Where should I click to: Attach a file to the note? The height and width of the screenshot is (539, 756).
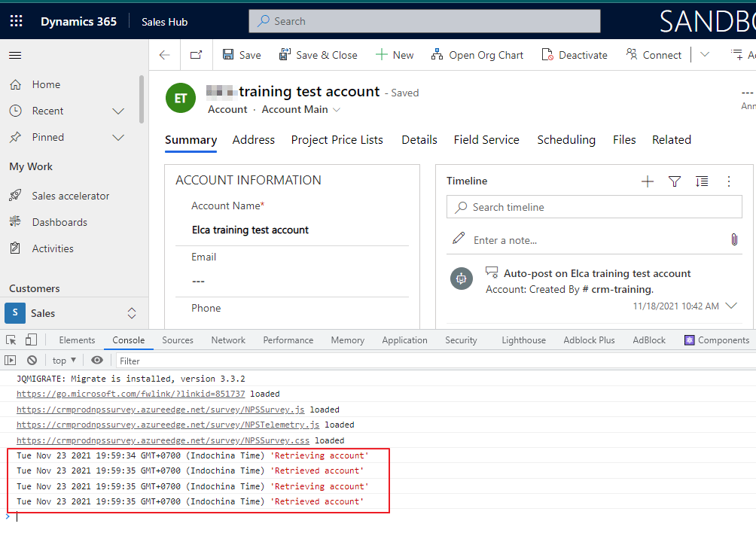[x=734, y=239]
